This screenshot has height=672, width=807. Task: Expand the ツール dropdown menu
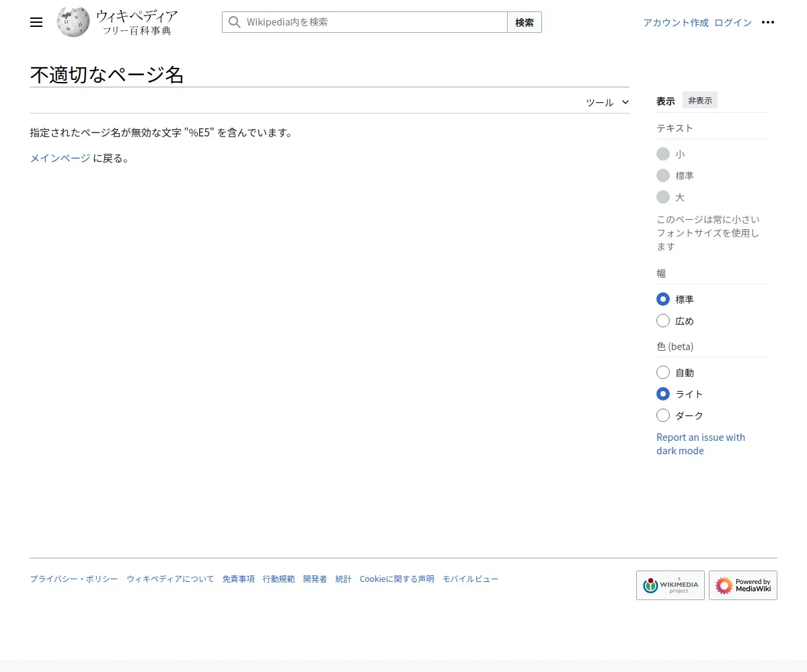pos(607,102)
